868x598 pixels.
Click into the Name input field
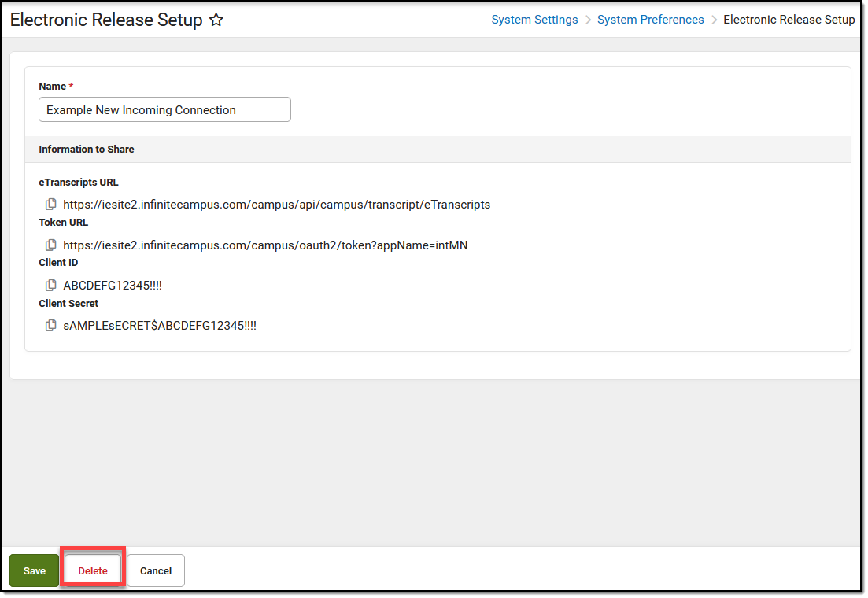[x=164, y=109]
